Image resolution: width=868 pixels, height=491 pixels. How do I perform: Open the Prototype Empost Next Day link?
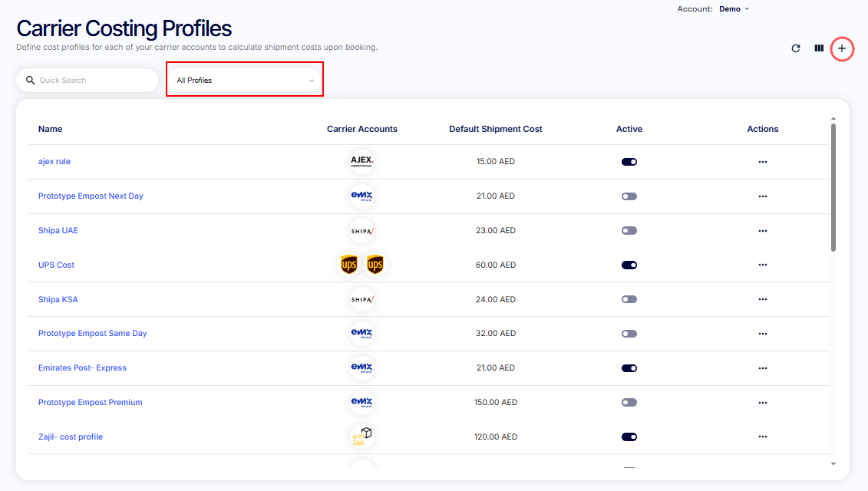tap(91, 196)
